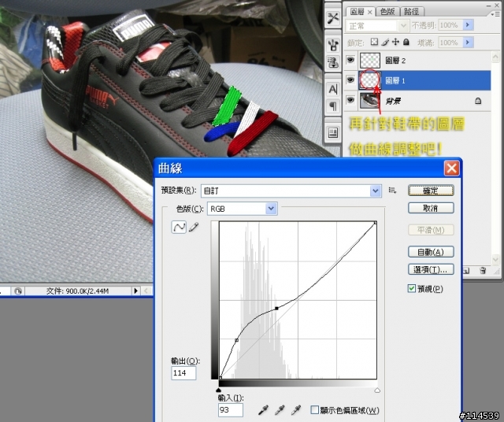
Task: Pick the black point eyedropper
Action: [x=262, y=409]
